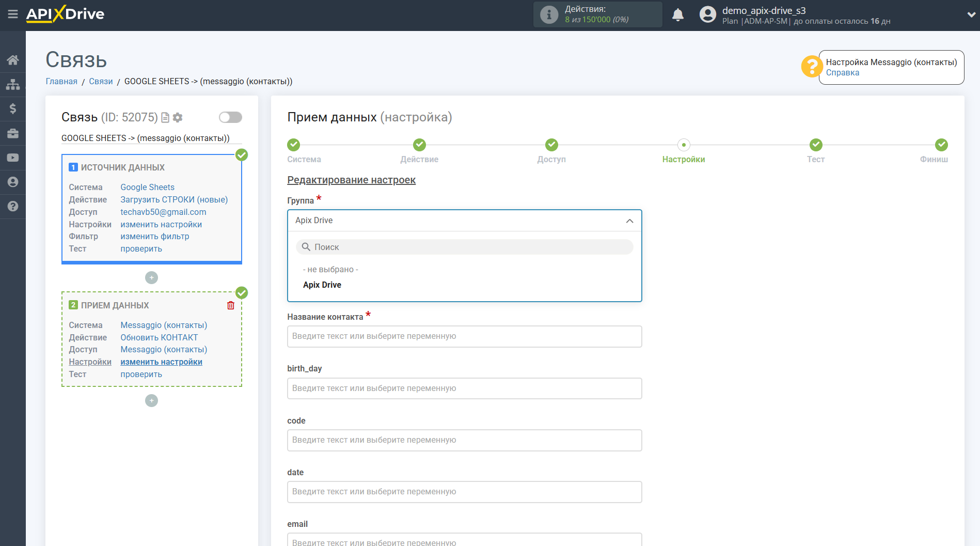Open the hamburger menu in the header
Image resolution: width=980 pixels, height=546 pixels.
tap(12, 14)
